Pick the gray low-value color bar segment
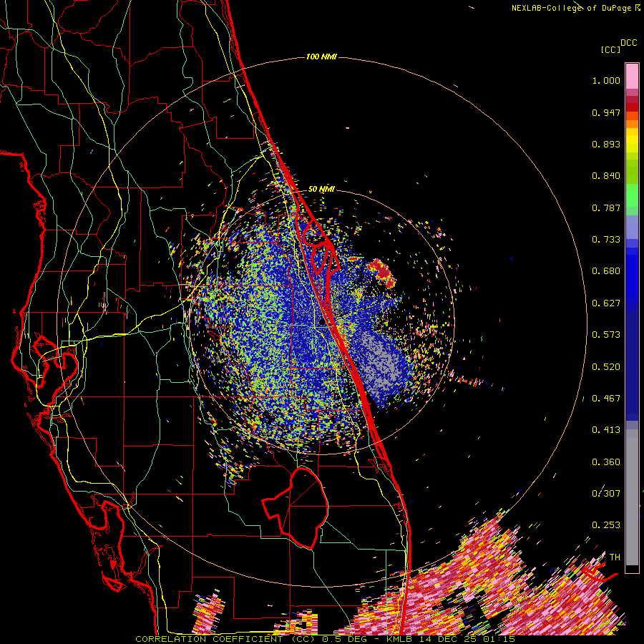This screenshot has width=644, height=644. [x=632, y=497]
